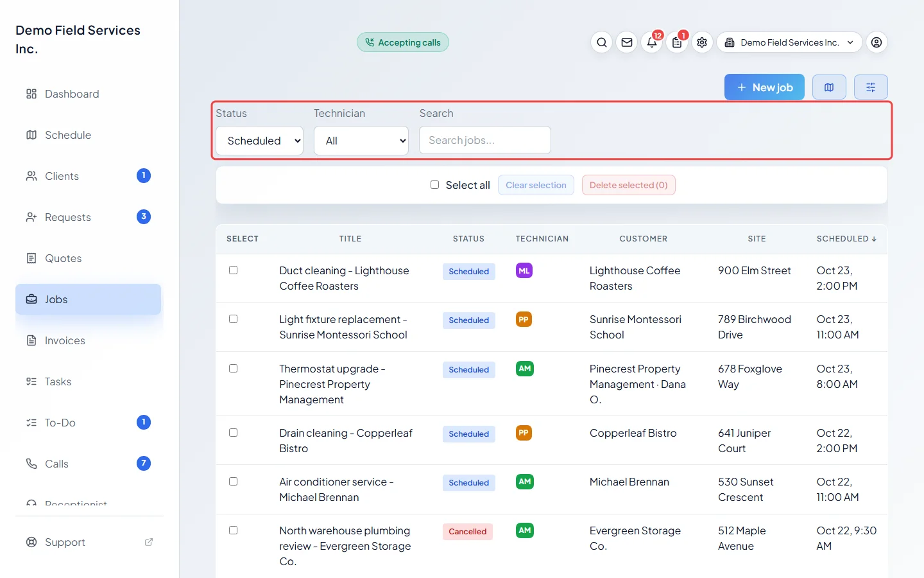Click AM technician badge on Thermostat upgrade row
The height and width of the screenshot is (578, 924).
[x=525, y=369]
